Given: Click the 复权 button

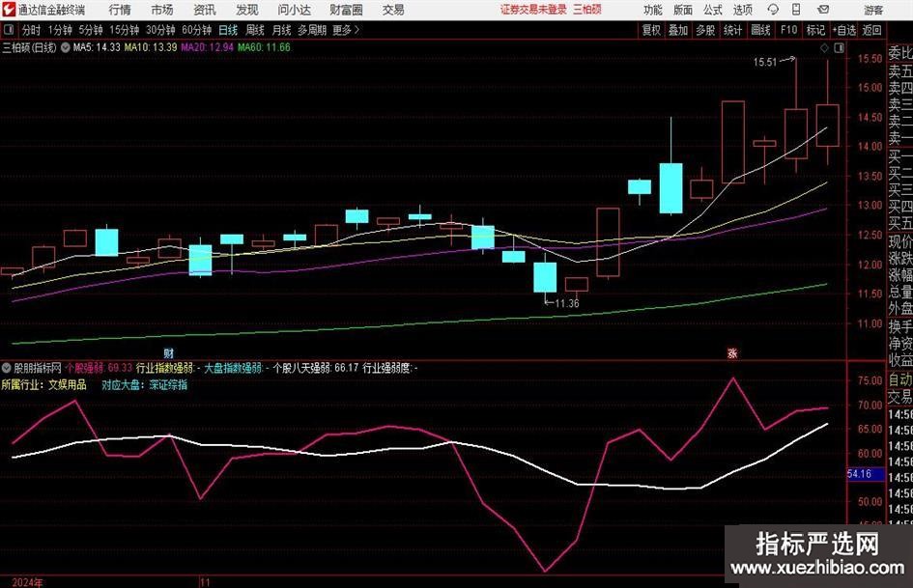Looking at the screenshot, I should pyautogui.click(x=651, y=30).
